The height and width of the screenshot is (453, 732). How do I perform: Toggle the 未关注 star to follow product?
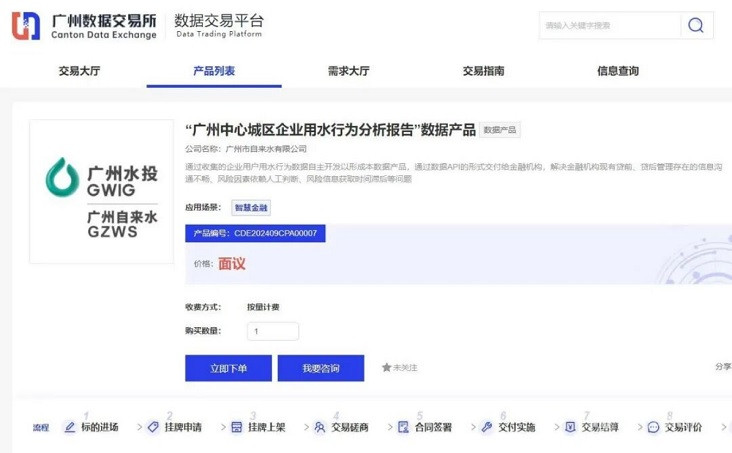point(387,368)
